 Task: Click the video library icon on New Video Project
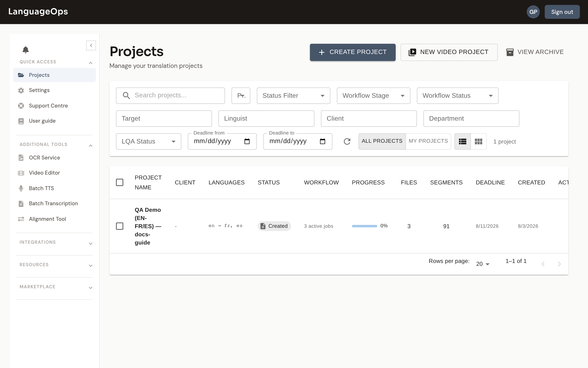tap(412, 52)
